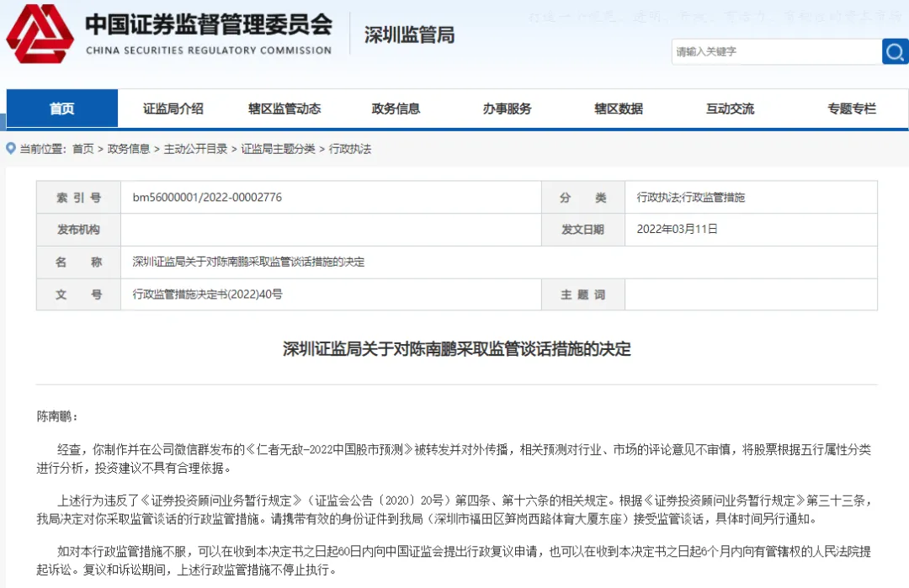Click the paragraph beginning 上述行为违反了
The height and width of the screenshot is (588, 909).
coord(454,509)
